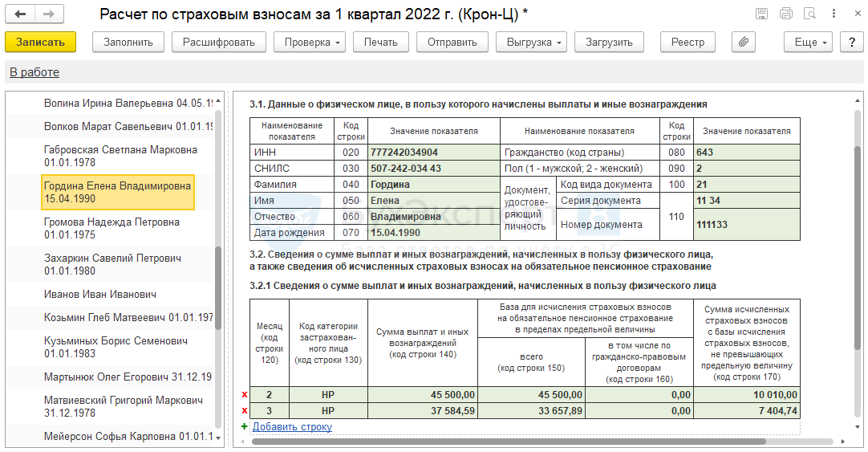This screenshot has height=452, width=868.
Task: Select Кузьминых Борис Семенович in list
Action: [116, 348]
